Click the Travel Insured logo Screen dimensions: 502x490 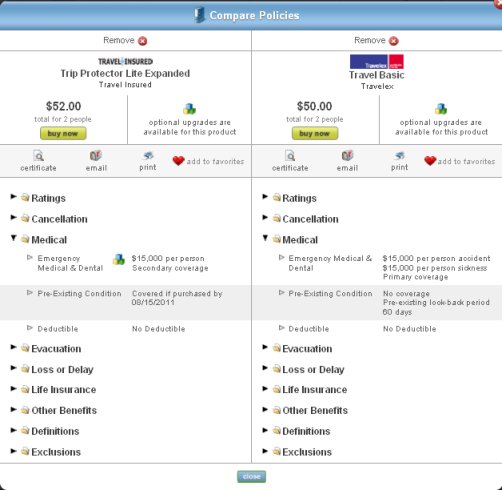(x=125, y=61)
